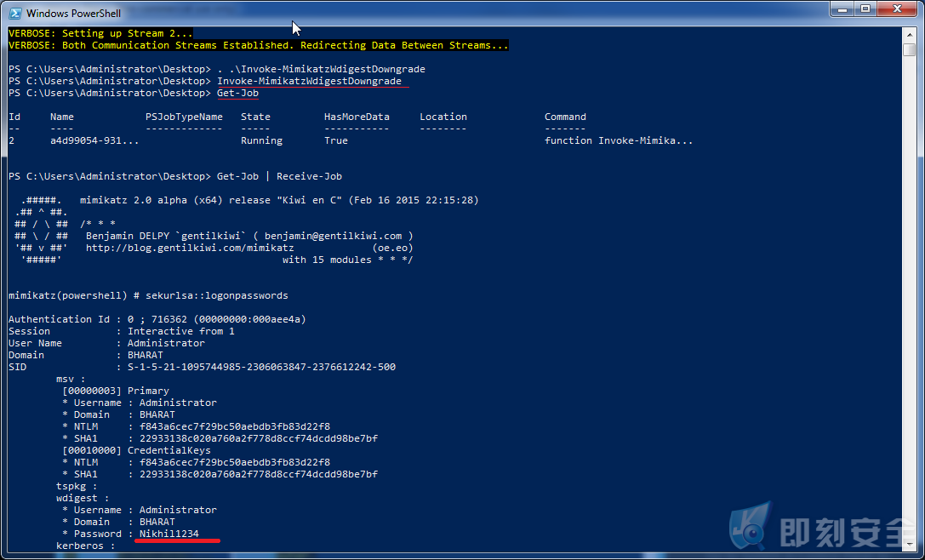Click the password value 'Nikhil1234'
The width and height of the screenshot is (925, 560).
169,534
